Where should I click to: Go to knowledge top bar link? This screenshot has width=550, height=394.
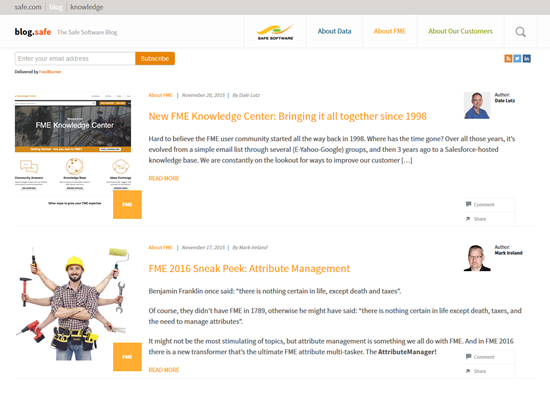click(x=87, y=7)
